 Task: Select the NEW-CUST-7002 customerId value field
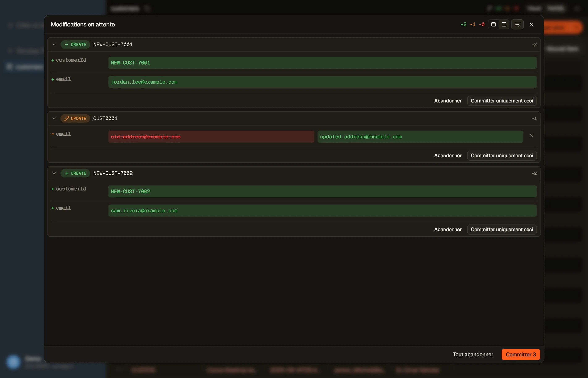click(x=322, y=192)
